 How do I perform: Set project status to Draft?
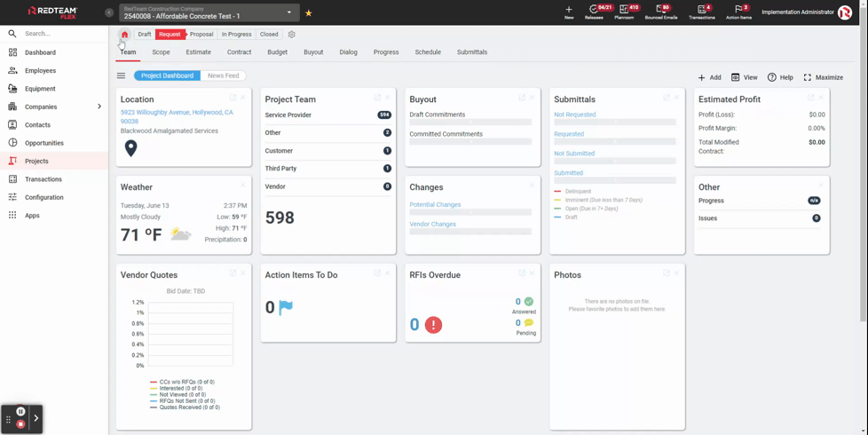145,35
